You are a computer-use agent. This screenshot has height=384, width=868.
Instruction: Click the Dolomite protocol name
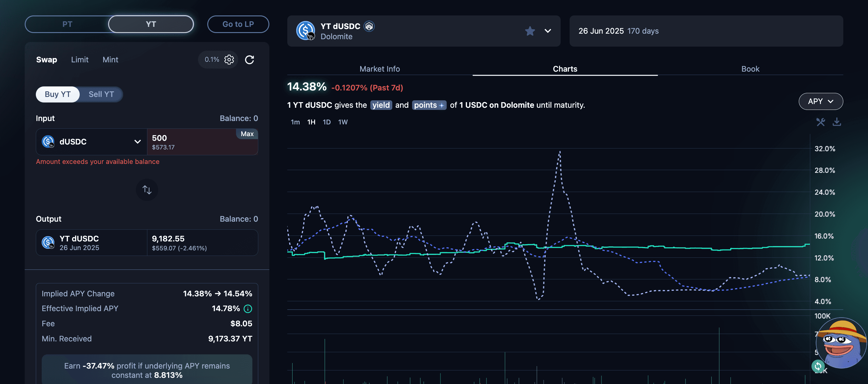[x=336, y=36]
